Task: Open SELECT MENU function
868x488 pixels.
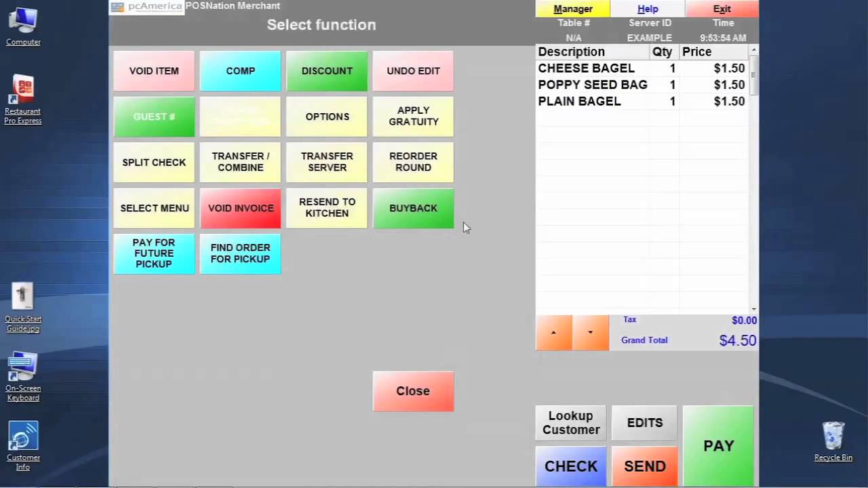Action: (154, 208)
